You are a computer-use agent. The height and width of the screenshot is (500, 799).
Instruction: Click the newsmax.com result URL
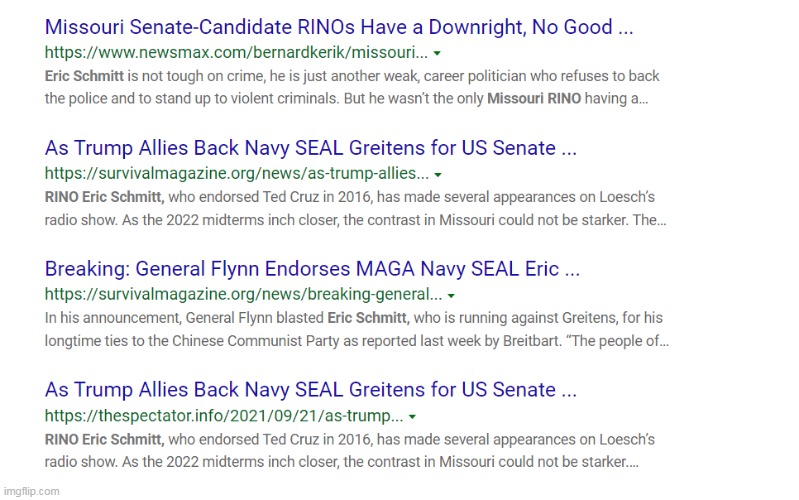point(236,52)
